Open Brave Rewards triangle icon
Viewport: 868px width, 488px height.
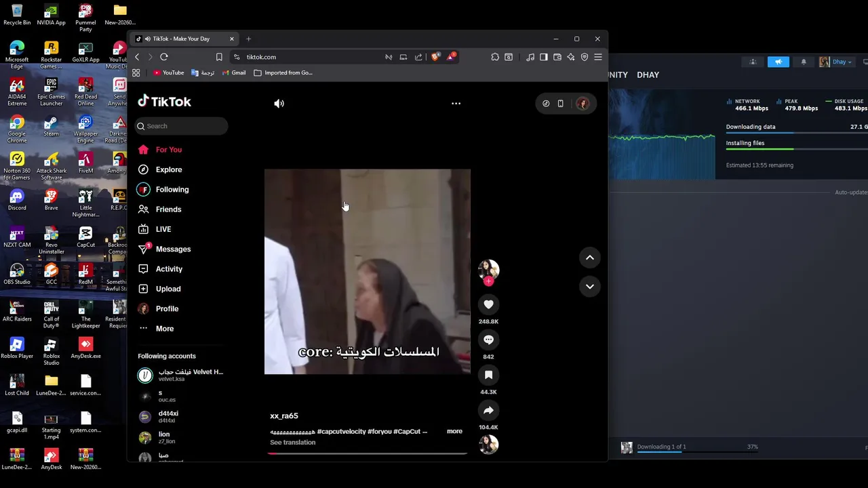451,56
